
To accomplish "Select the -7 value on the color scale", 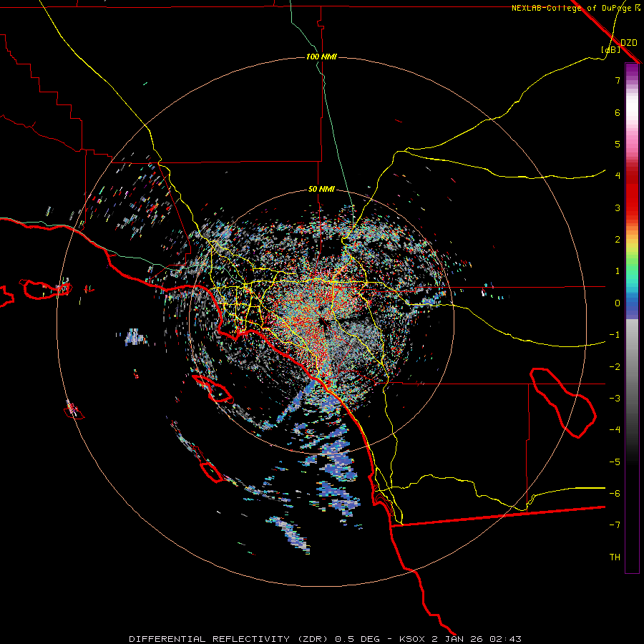I will click(x=615, y=525).
